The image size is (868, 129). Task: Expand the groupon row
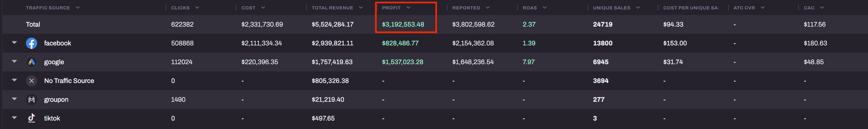[x=14, y=99]
